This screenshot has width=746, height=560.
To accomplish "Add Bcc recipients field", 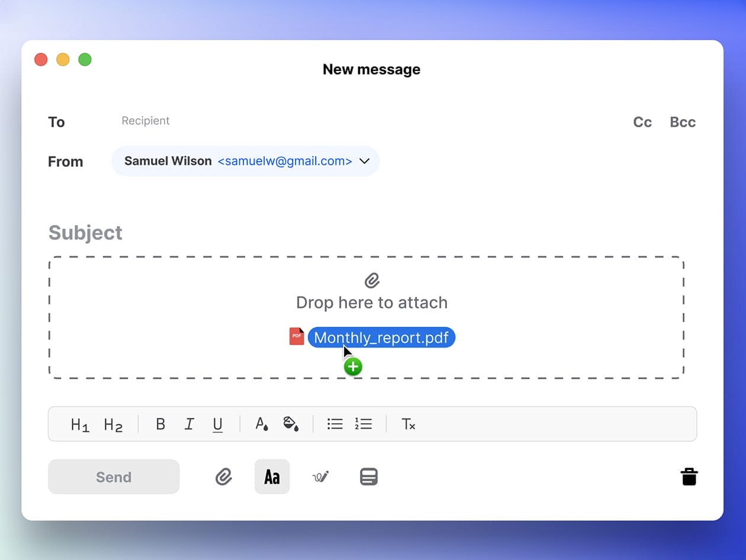I will click(683, 122).
